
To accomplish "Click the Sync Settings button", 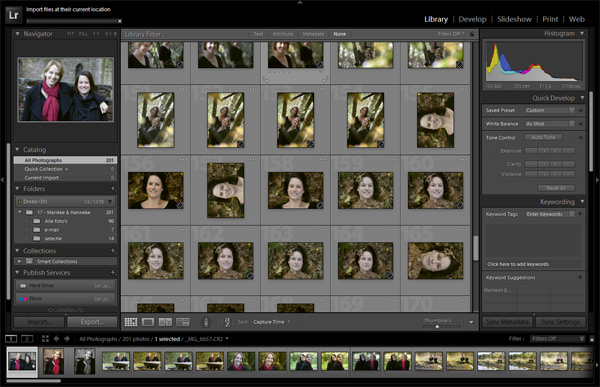I will click(561, 322).
